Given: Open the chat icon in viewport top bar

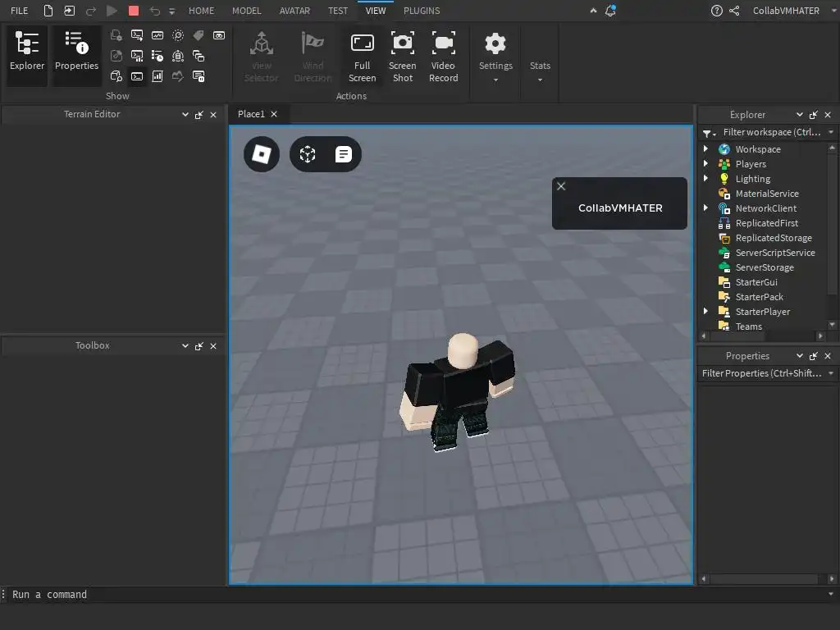Looking at the screenshot, I should point(344,154).
